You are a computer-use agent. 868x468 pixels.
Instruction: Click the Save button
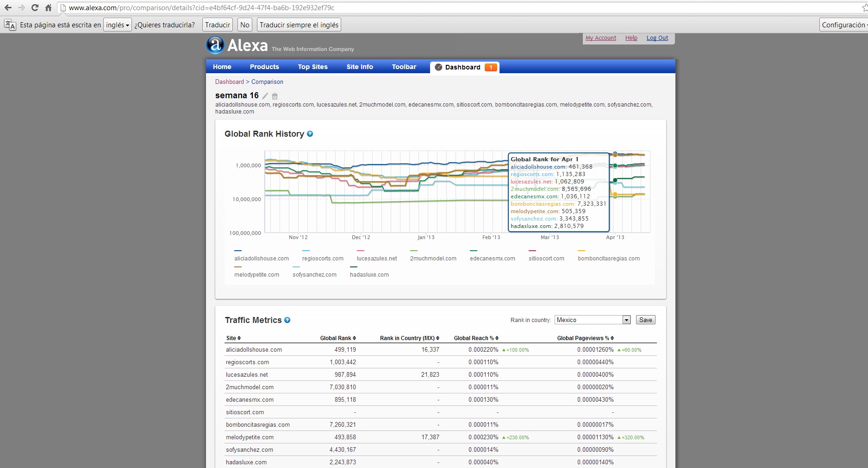tap(645, 320)
